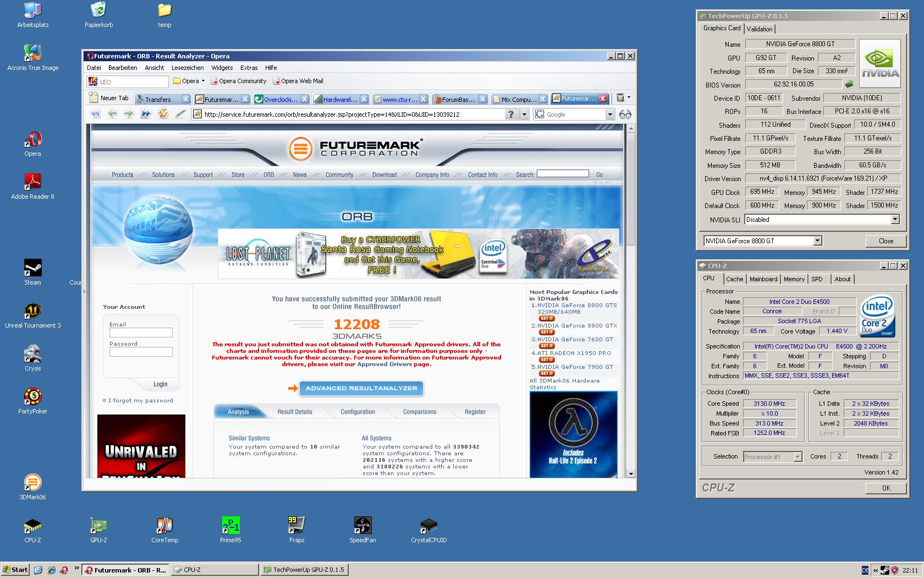Select the CoreTemp desktop shortcut

point(164,530)
